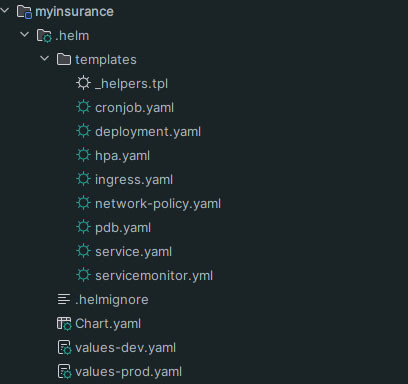Open the deployment.yaml file
The image size is (408, 384).
[148, 132]
